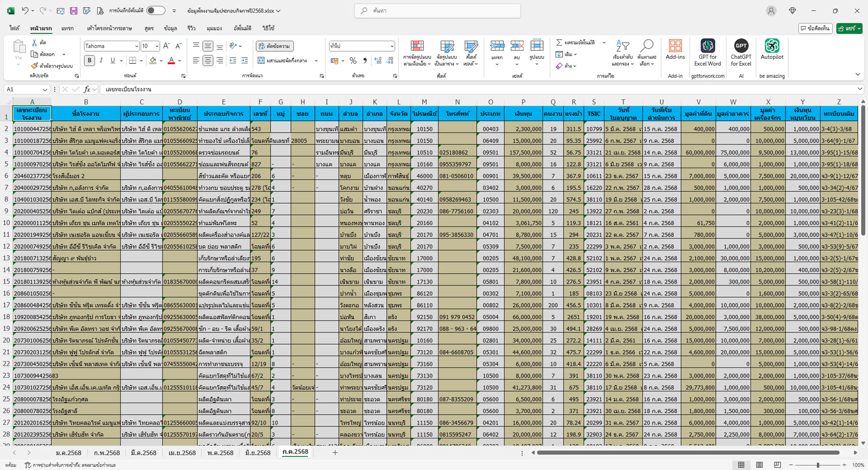Click the Decrease Font Size icon
The height and width of the screenshot is (470, 868).
pos(178,46)
